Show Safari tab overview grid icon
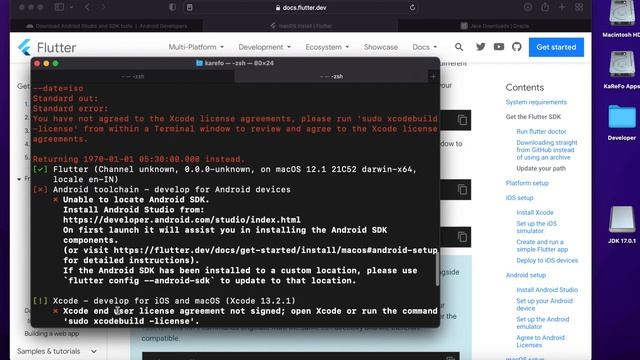The image size is (640, 360). click(579, 7)
